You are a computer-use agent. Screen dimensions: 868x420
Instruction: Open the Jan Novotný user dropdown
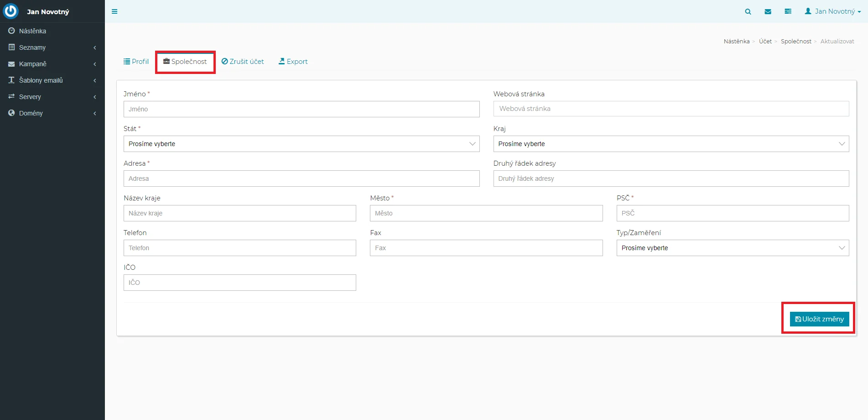[832, 11]
